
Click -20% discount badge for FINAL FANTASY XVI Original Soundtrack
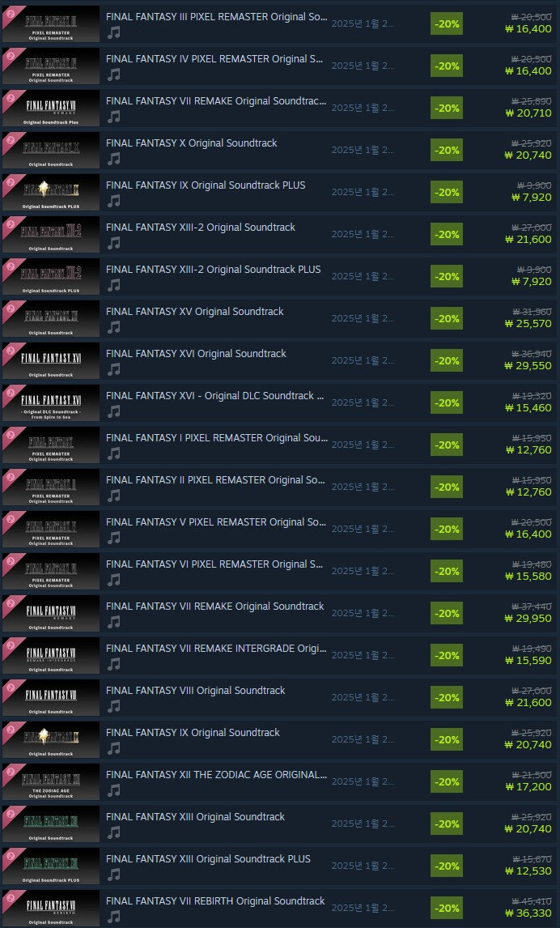447,361
